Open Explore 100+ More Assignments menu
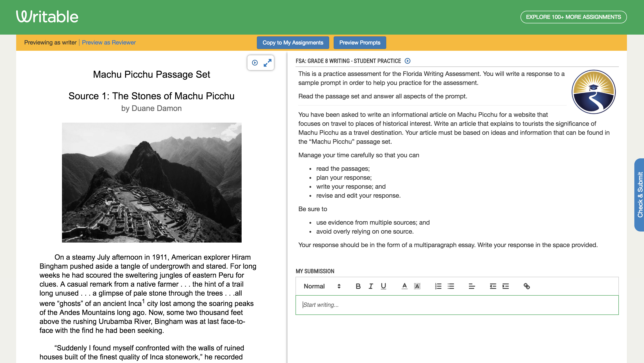The image size is (644, 363). tap(574, 17)
